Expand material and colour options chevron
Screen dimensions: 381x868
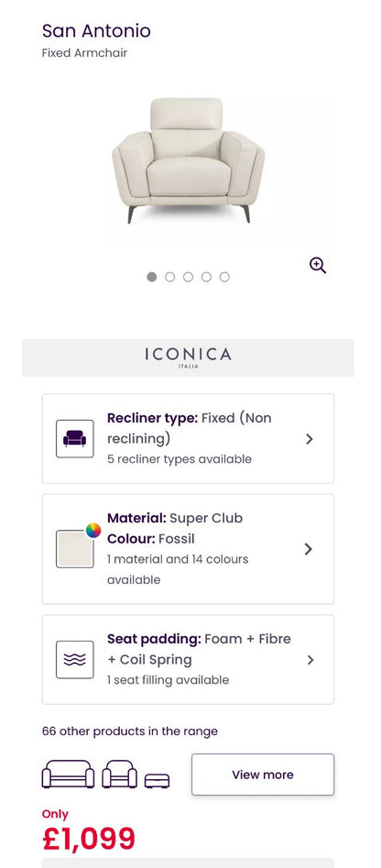pyautogui.click(x=309, y=549)
